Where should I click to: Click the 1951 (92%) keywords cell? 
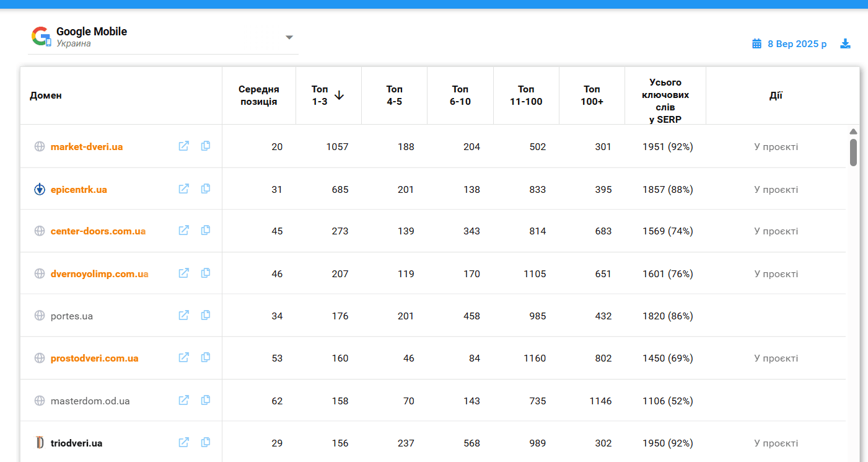pos(668,147)
